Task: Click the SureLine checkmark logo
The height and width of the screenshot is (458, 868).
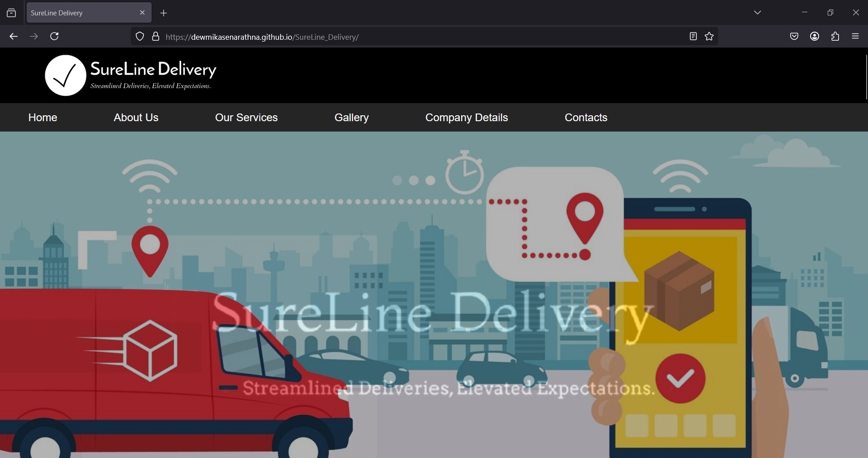Action: [66, 76]
